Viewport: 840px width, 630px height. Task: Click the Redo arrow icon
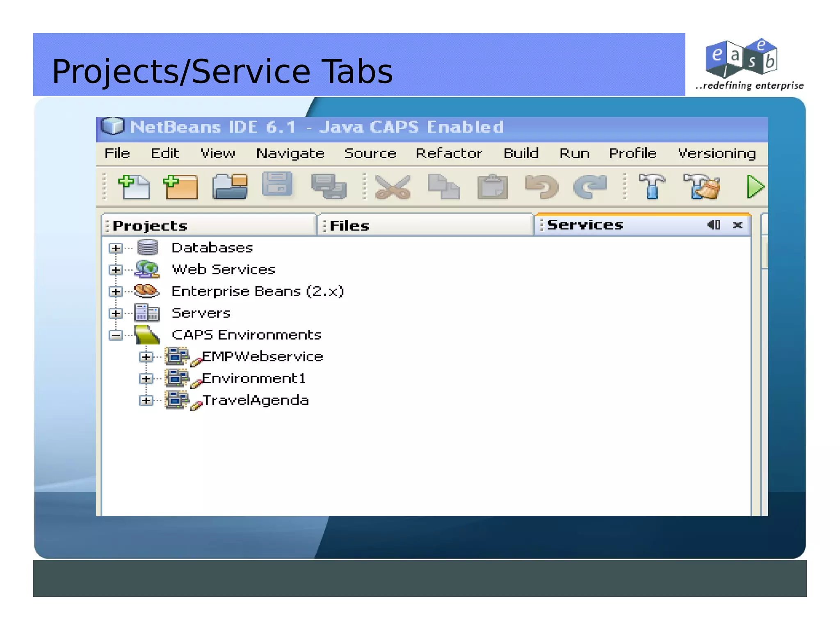click(590, 187)
